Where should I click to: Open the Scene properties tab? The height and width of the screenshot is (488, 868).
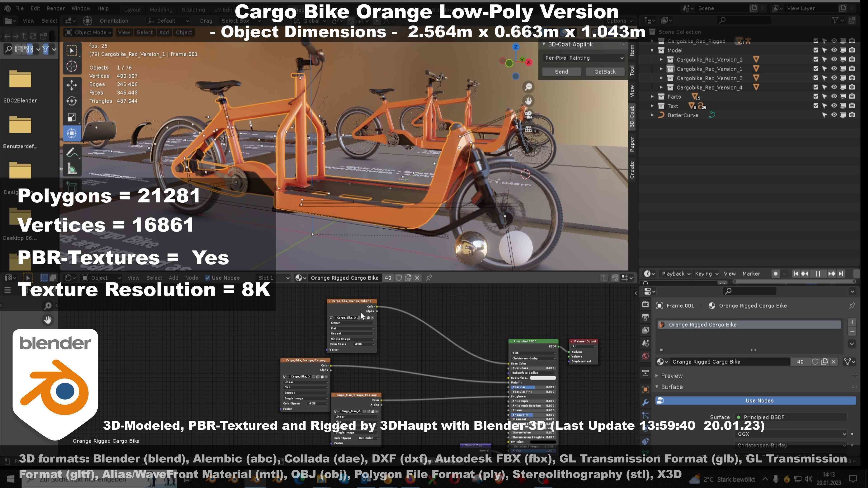645,343
